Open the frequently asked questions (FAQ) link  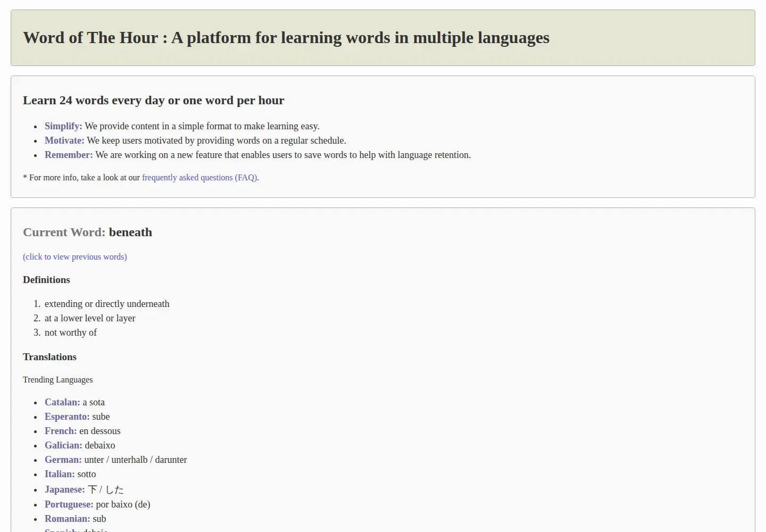(x=199, y=178)
